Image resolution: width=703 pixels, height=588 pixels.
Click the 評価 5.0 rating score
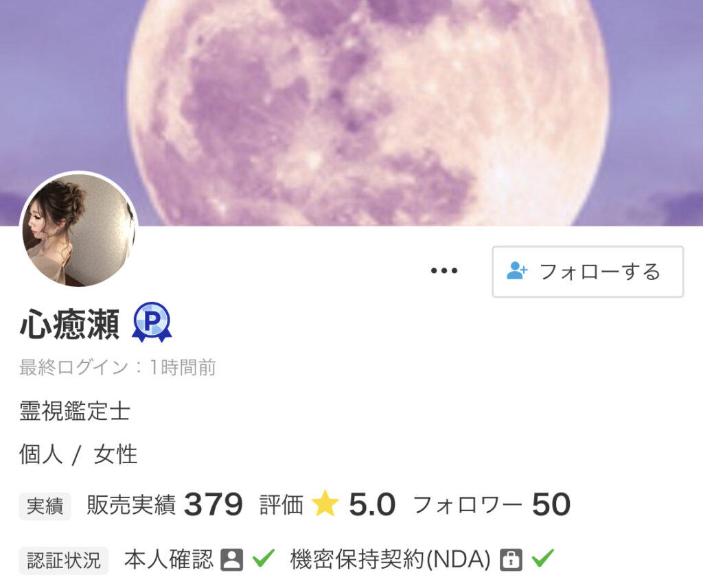coord(327,504)
